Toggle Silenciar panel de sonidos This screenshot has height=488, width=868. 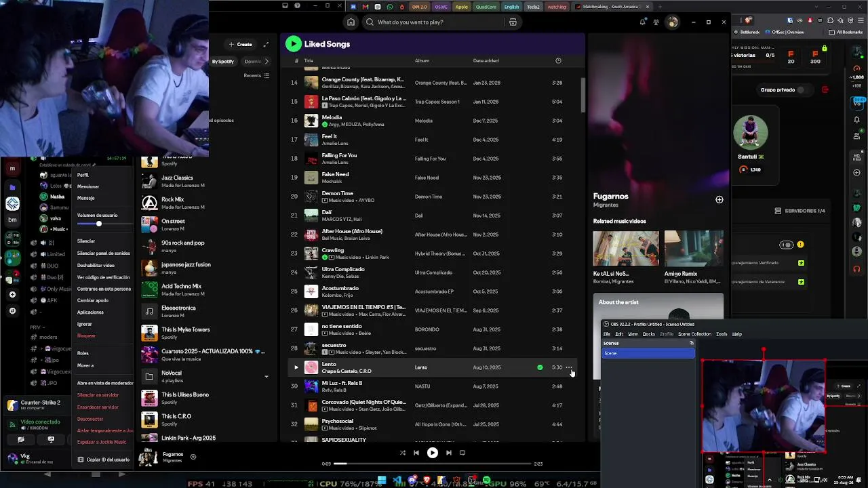point(104,253)
